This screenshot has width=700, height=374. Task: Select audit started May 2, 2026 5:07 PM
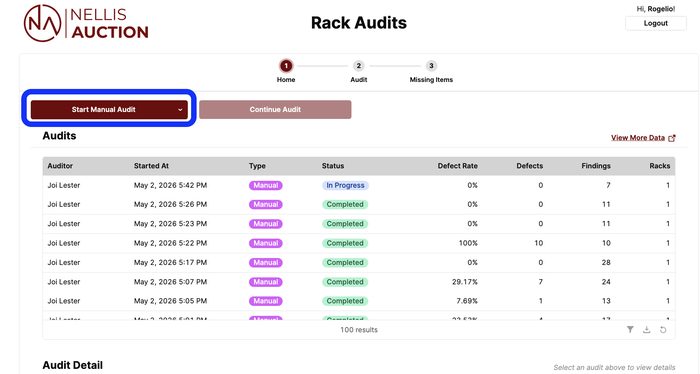[358, 282]
